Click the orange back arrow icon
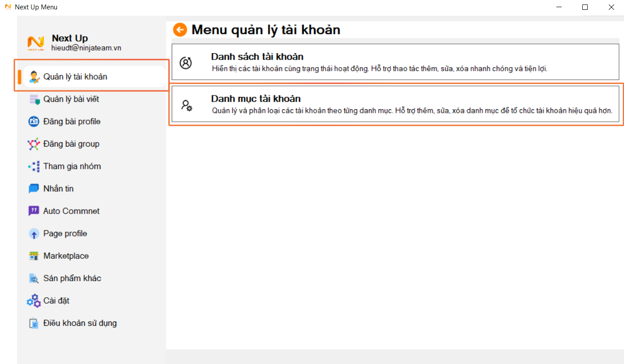 (180, 30)
